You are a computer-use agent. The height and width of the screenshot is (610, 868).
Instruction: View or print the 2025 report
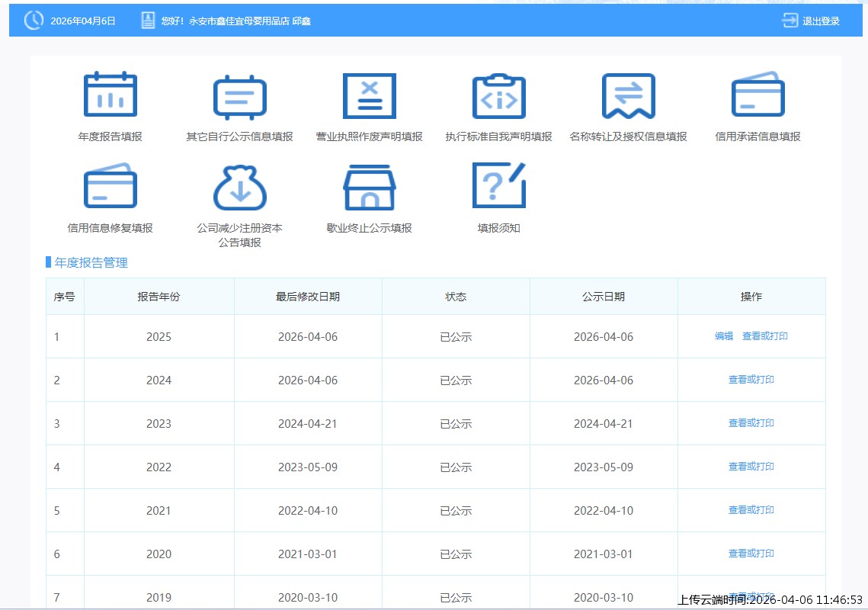click(765, 336)
